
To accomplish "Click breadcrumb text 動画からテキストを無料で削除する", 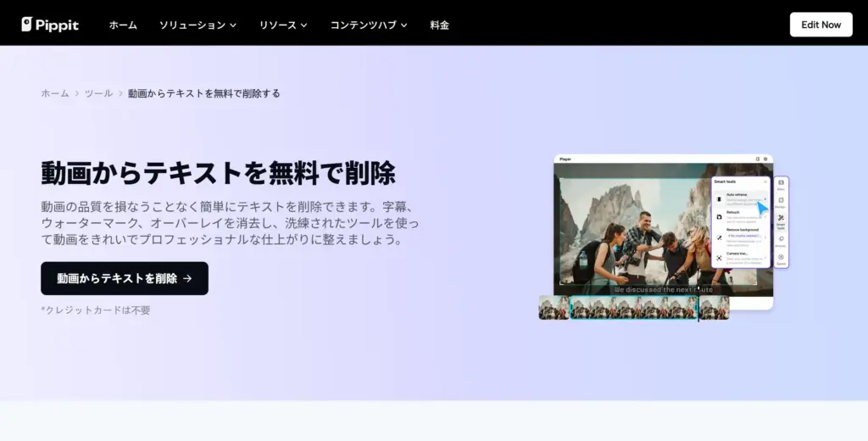I will pos(203,93).
